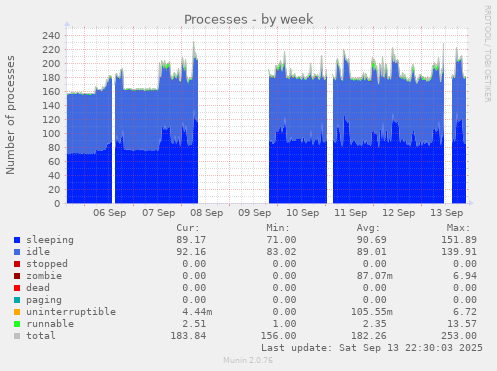
Task: Click the Avg: column header
Action: [368, 228]
